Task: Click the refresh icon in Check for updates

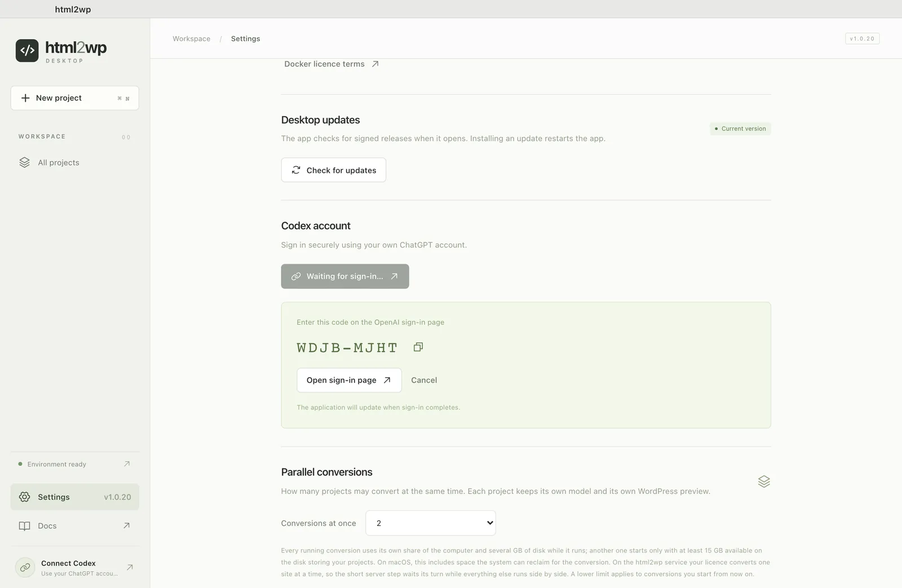Action: tap(296, 170)
